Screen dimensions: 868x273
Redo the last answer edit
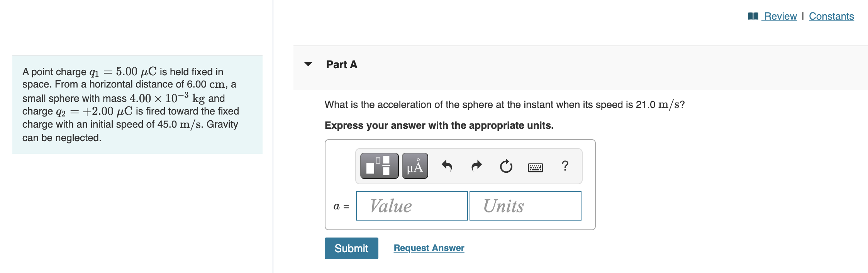point(476,166)
